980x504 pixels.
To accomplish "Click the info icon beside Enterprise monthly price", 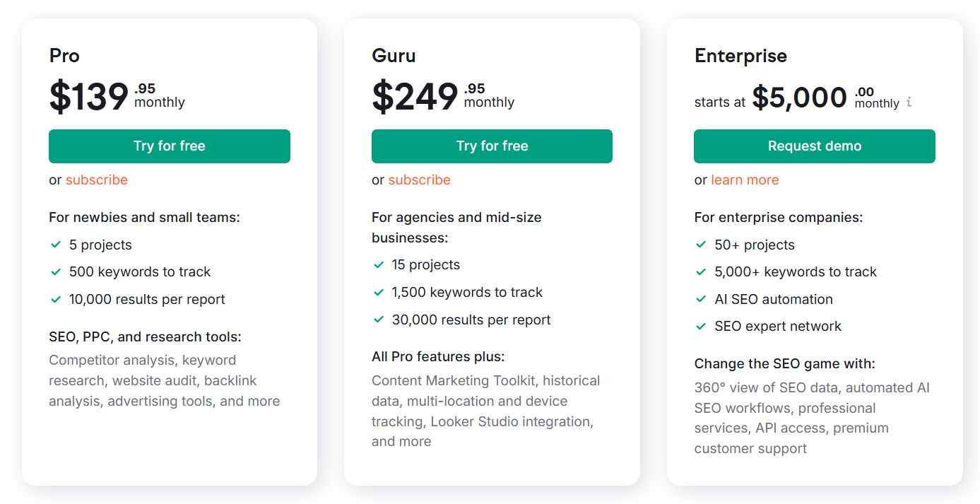I will (909, 102).
